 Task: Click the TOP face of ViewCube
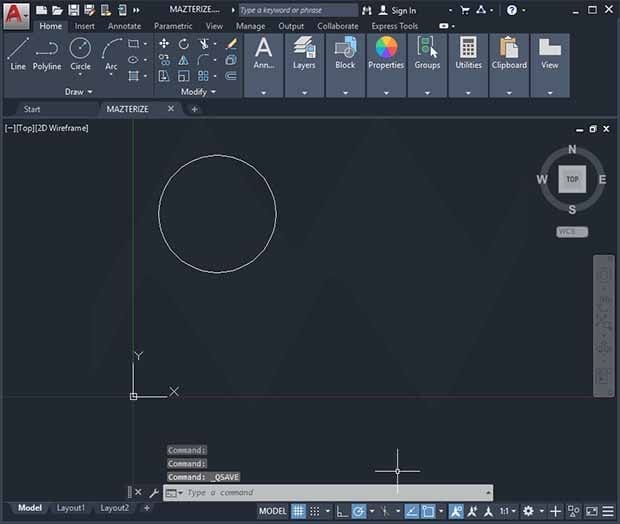(572, 179)
